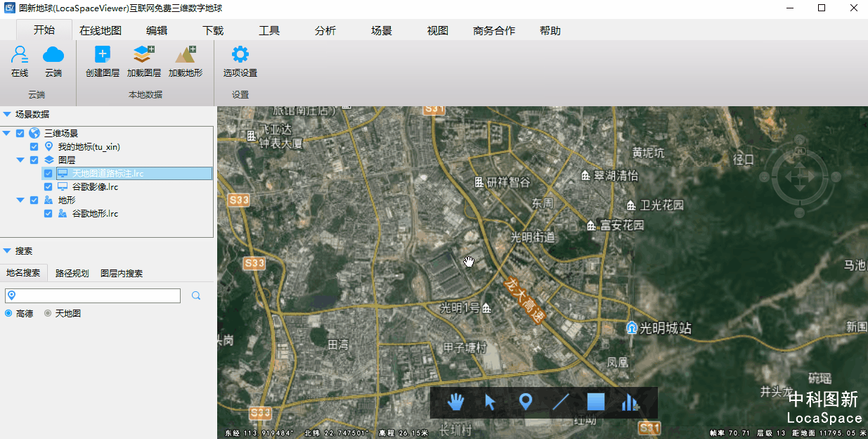The image size is (868, 439).
Task: Collapse the 三维场景 tree node
Action: 6,133
